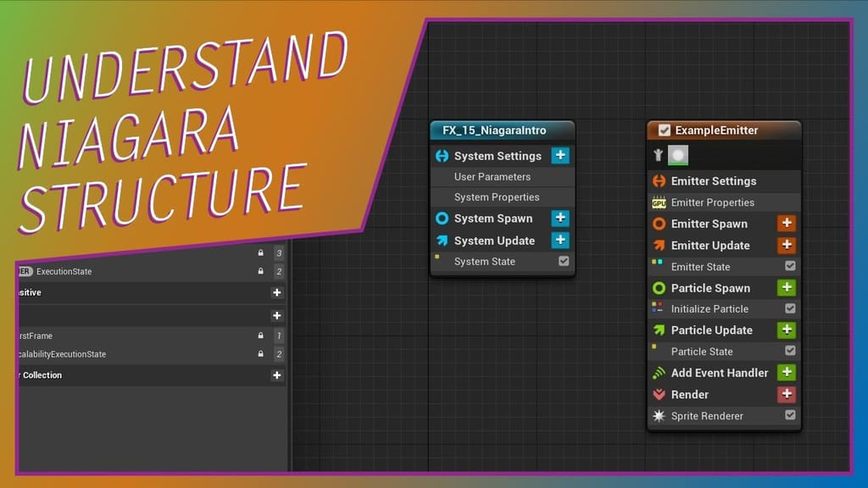Click the System Update arrow icon
Viewport: 868px width, 488px height.
(x=442, y=240)
